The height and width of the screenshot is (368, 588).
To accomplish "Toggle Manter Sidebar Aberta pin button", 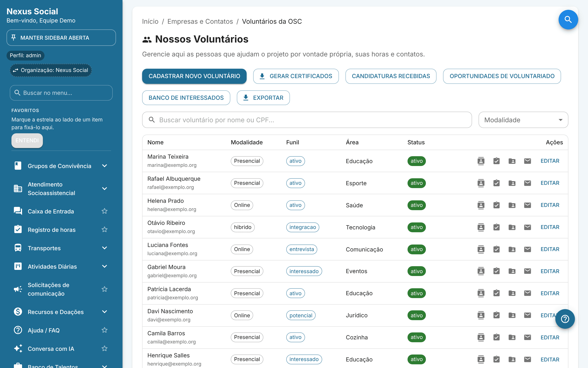I will [61, 38].
